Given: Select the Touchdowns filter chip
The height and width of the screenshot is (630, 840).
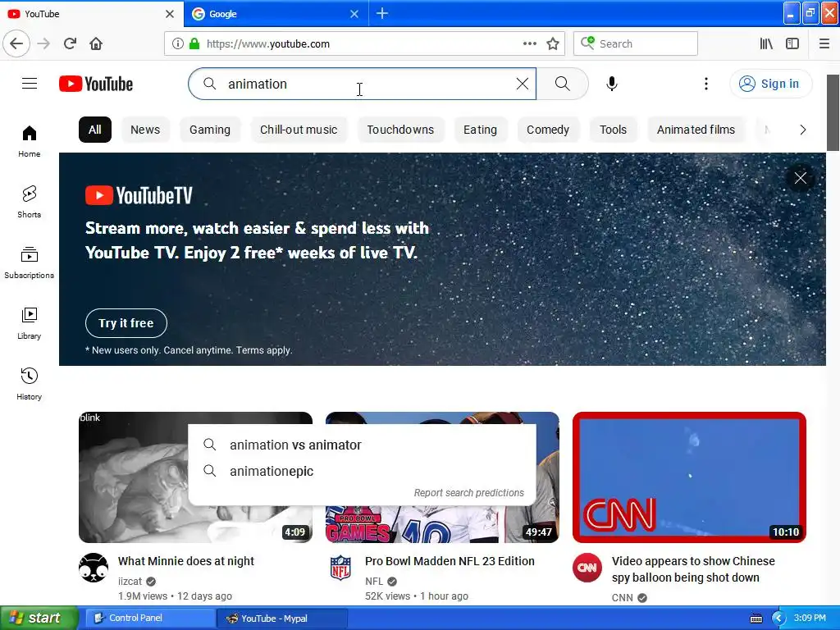Looking at the screenshot, I should tap(400, 130).
